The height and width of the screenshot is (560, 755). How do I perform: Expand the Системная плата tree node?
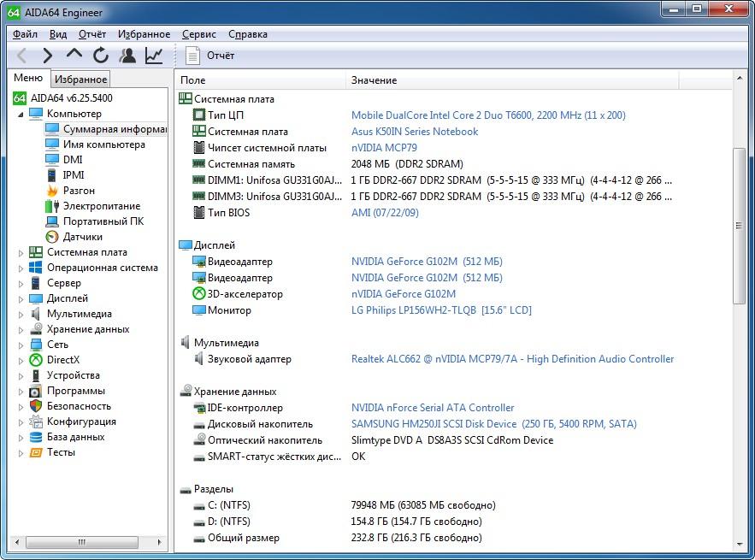(21, 253)
